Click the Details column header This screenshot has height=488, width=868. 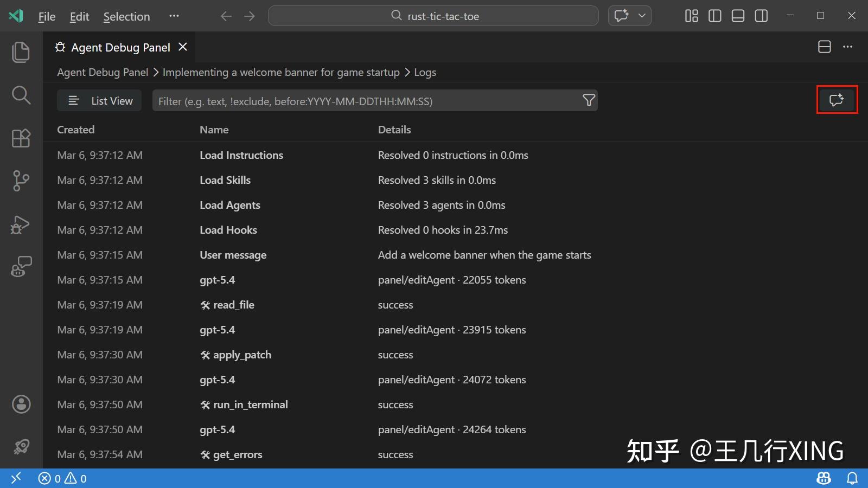pos(394,130)
